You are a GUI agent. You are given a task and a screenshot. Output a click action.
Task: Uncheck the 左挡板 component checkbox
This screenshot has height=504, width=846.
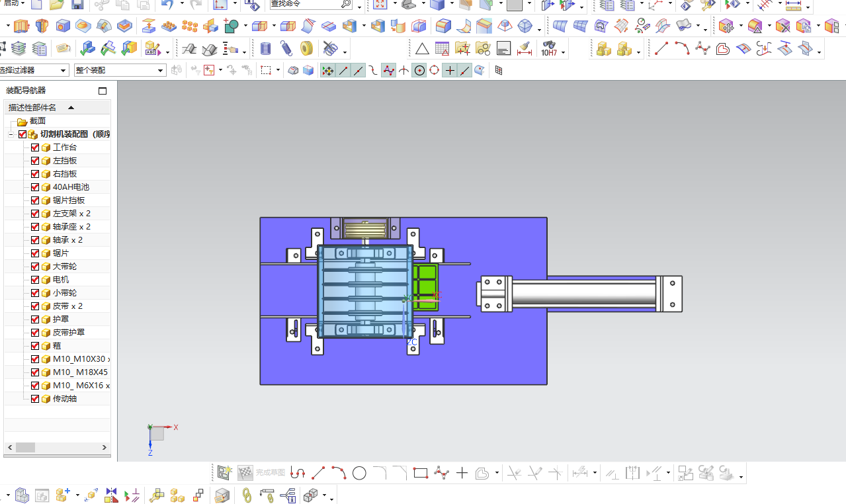tap(35, 161)
